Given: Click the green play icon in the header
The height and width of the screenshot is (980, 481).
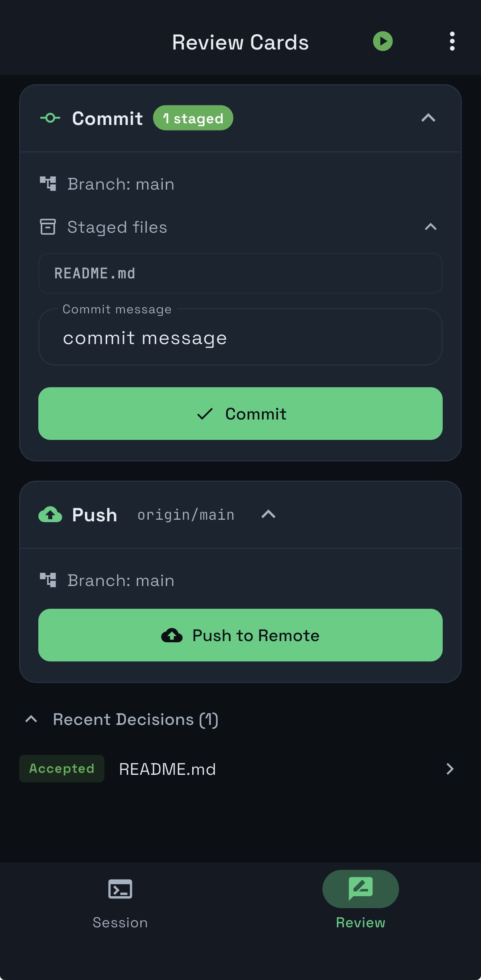Looking at the screenshot, I should [382, 41].
